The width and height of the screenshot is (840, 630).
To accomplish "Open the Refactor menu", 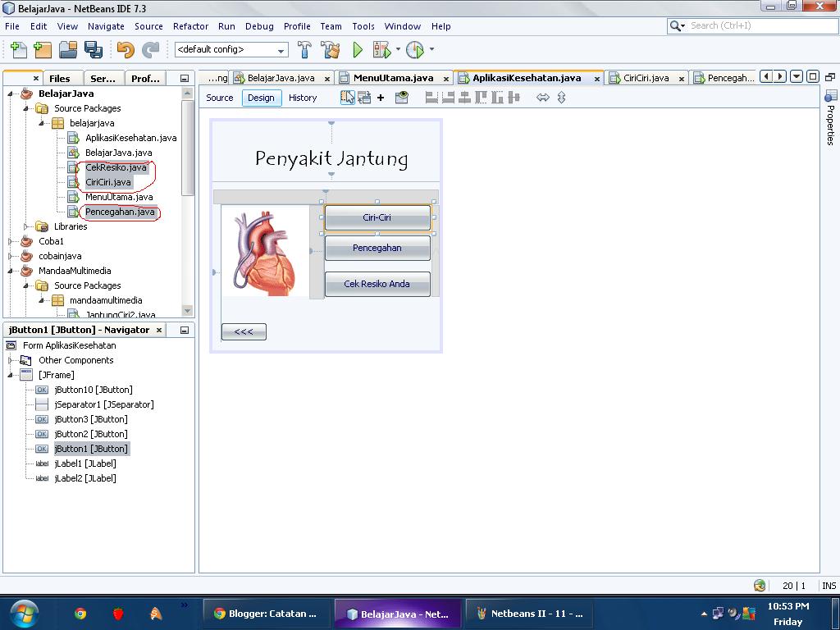I will pos(190,26).
